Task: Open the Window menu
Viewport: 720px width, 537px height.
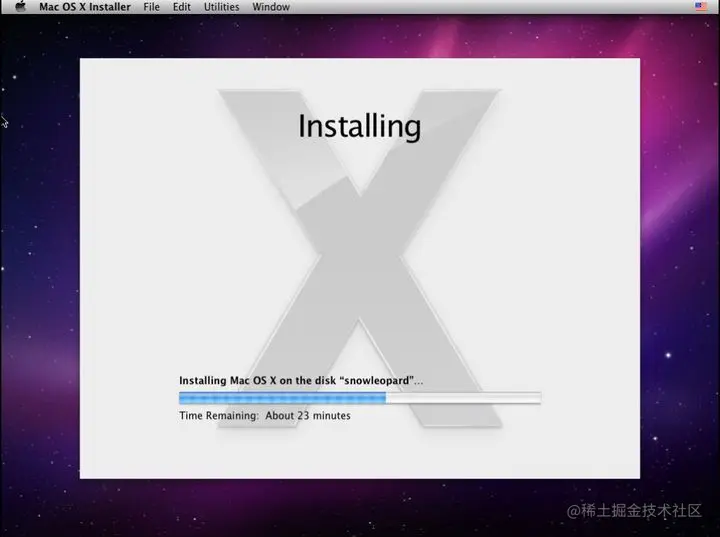Action: tap(271, 7)
